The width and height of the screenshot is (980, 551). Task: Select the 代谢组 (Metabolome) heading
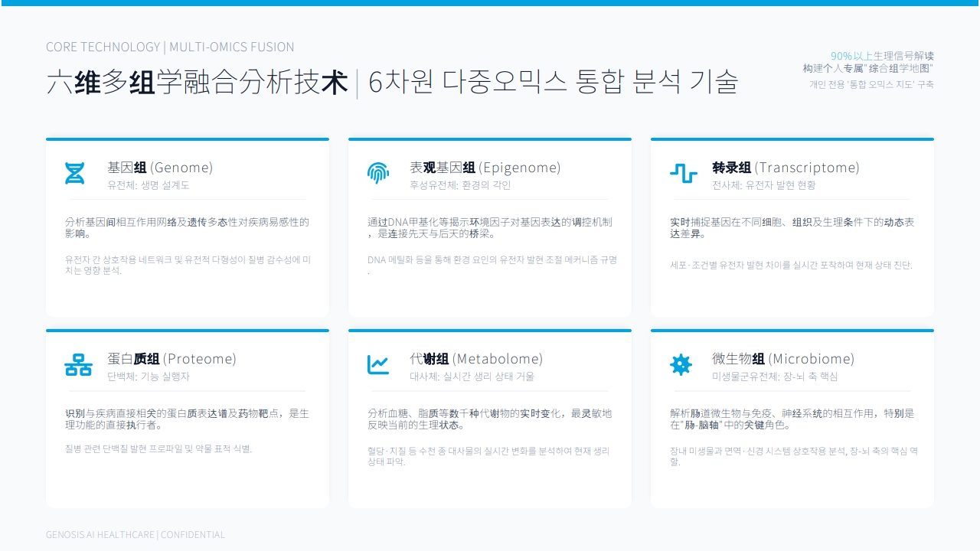click(476, 359)
